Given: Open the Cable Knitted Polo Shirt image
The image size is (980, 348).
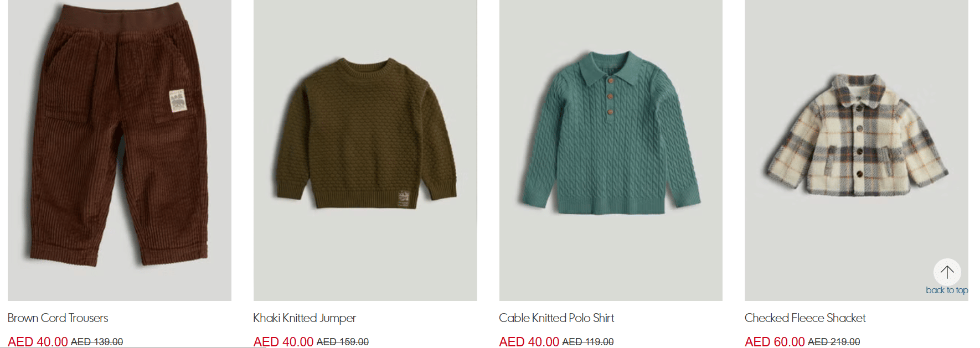Looking at the screenshot, I should tap(611, 150).
